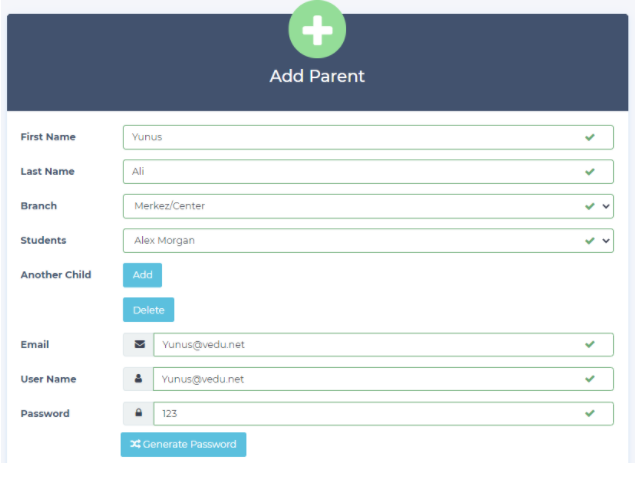Click into the First Name field containing Yunus
The width and height of the screenshot is (635, 498).
[350, 137]
